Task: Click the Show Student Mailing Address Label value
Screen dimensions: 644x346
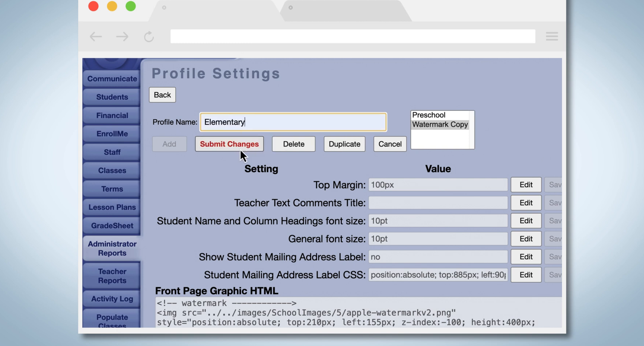Action: [x=438, y=257]
